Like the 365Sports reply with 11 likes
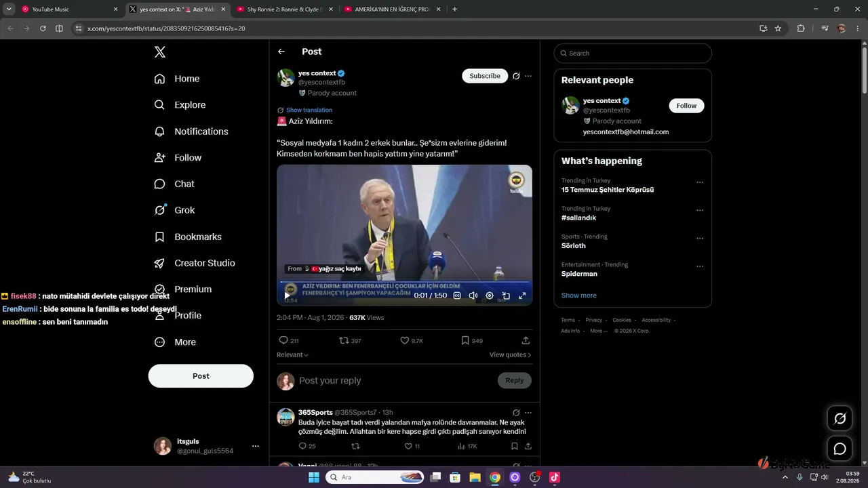This screenshot has width=868, height=488. point(412,446)
